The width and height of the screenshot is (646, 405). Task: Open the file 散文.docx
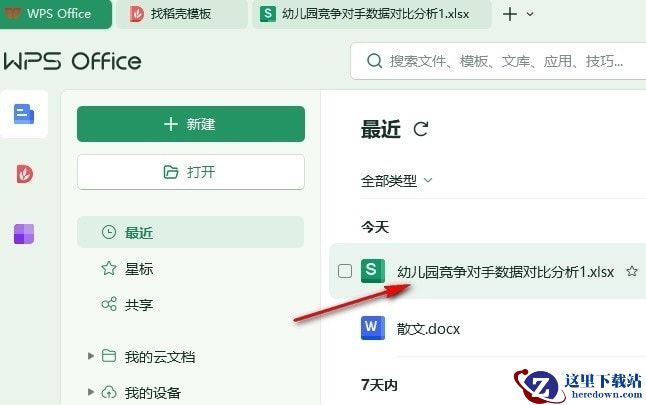tap(428, 328)
